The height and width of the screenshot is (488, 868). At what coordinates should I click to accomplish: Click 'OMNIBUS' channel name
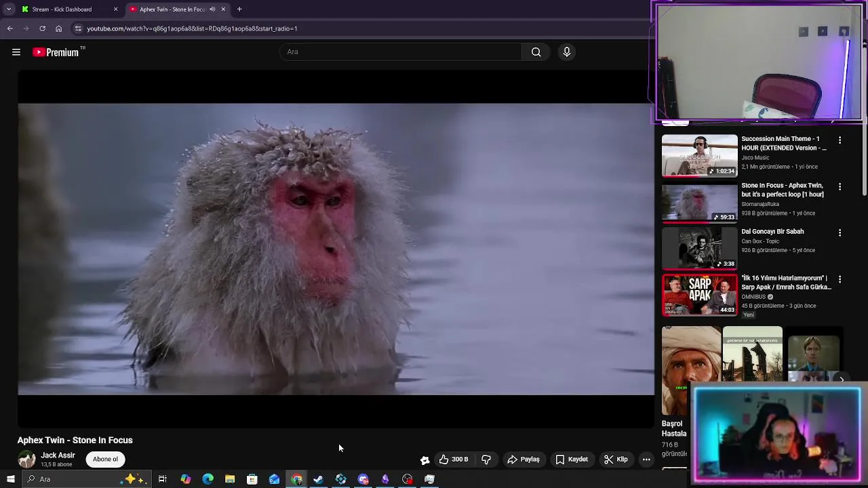(x=753, y=297)
